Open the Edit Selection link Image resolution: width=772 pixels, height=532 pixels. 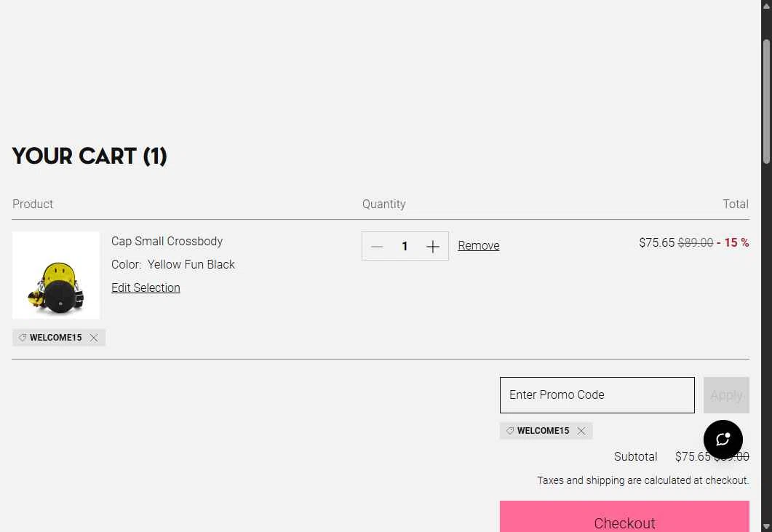[x=146, y=288]
